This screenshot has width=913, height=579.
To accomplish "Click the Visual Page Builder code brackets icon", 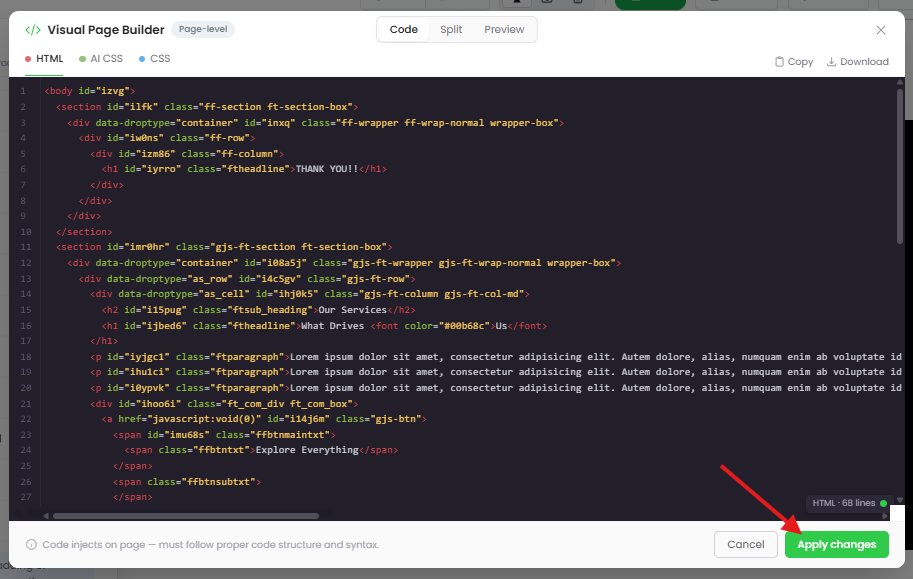I will (33, 30).
